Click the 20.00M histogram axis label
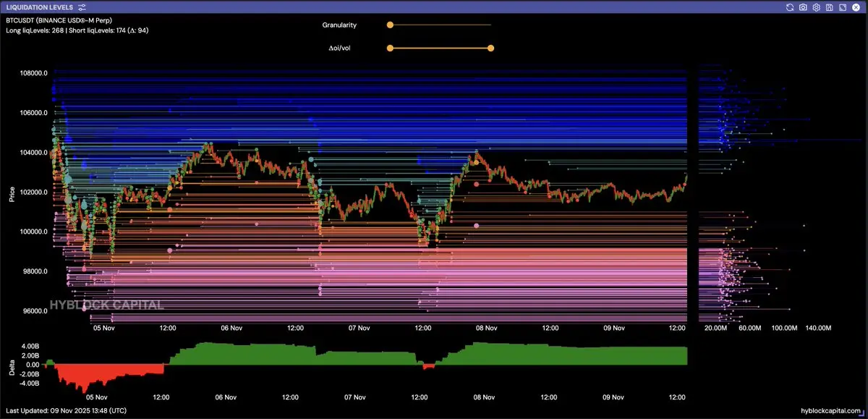868x419 pixels. tap(715, 328)
